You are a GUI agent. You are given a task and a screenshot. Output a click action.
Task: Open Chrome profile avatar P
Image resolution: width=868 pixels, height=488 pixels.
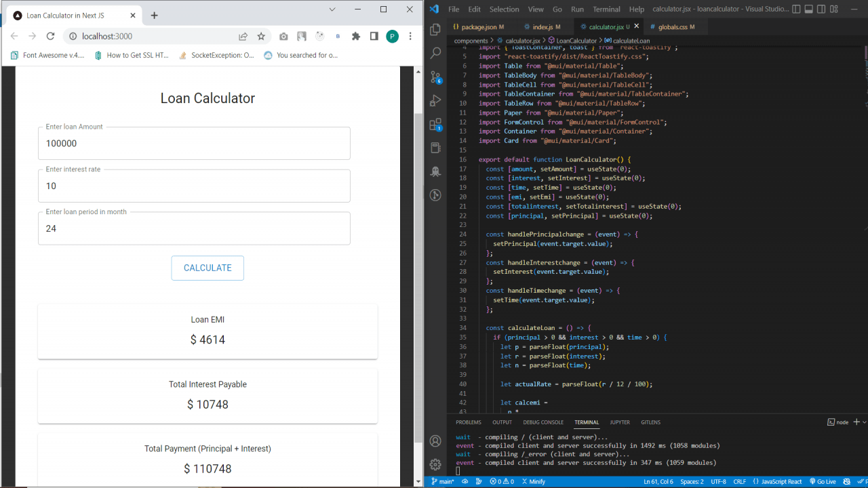point(392,36)
